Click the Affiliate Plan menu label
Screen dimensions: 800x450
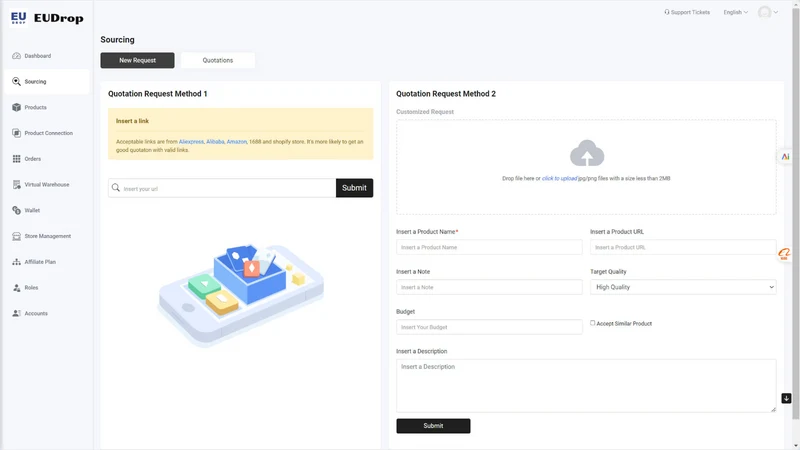click(x=40, y=262)
